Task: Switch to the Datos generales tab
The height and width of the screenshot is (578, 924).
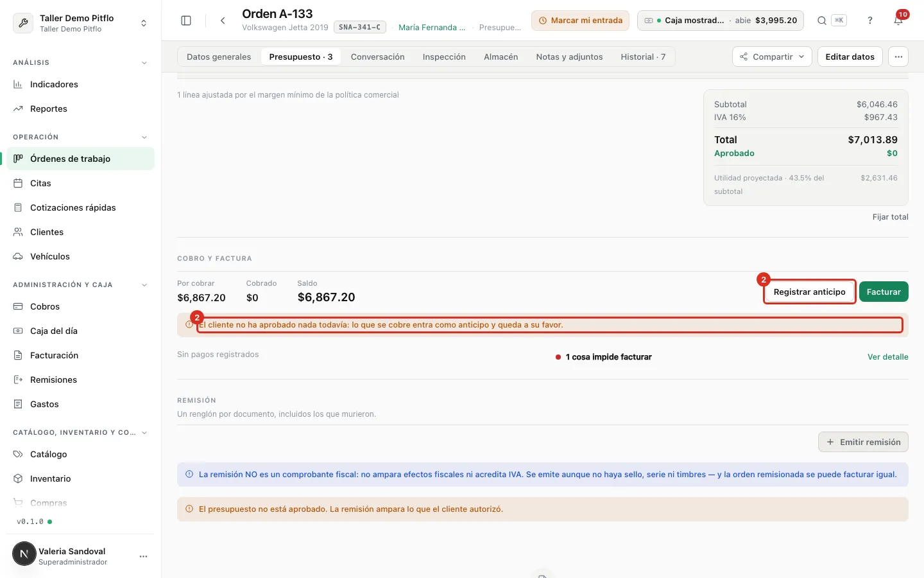Action: coord(219,57)
